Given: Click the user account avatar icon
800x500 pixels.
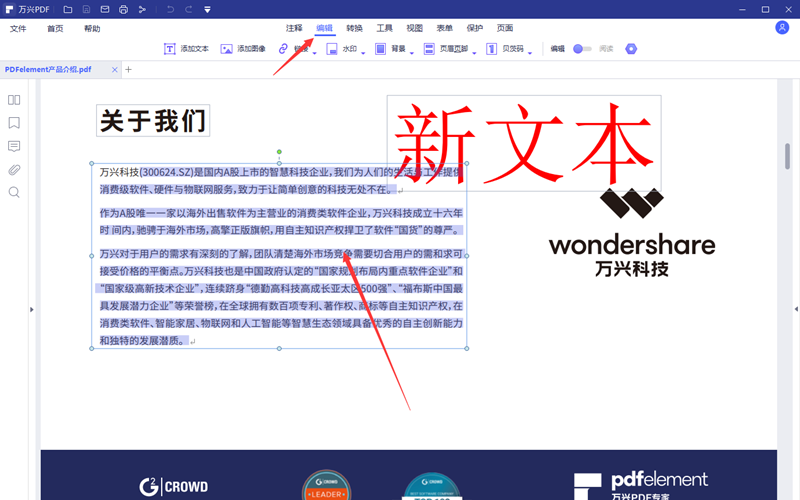Looking at the screenshot, I should point(782,28).
